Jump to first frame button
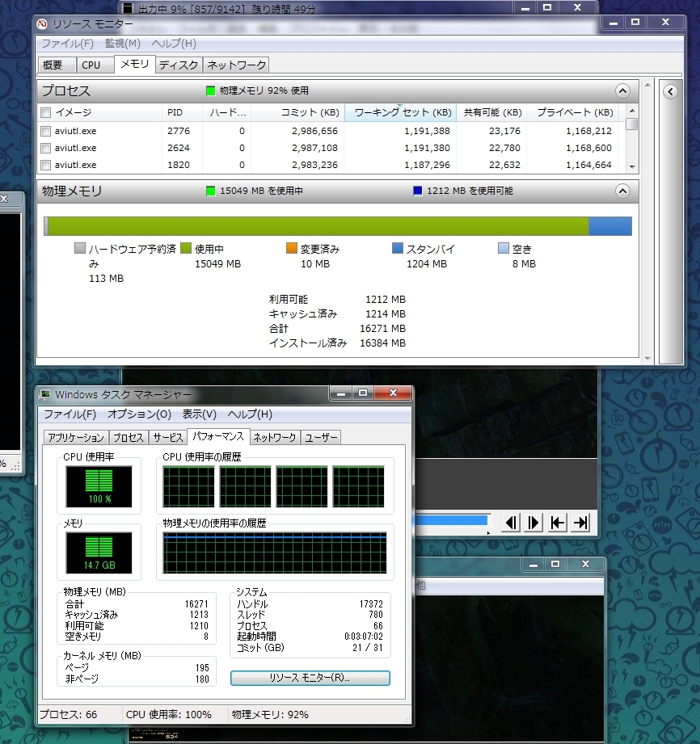The image size is (700, 744). coord(557,523)
